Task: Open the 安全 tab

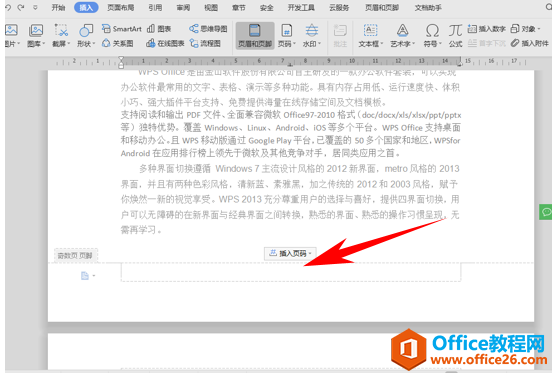Action: [266, 7]
